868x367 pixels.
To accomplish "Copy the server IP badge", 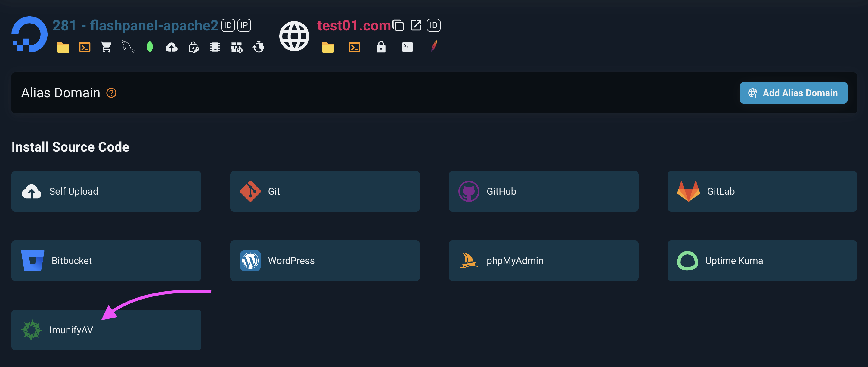I will pos(244,25).
